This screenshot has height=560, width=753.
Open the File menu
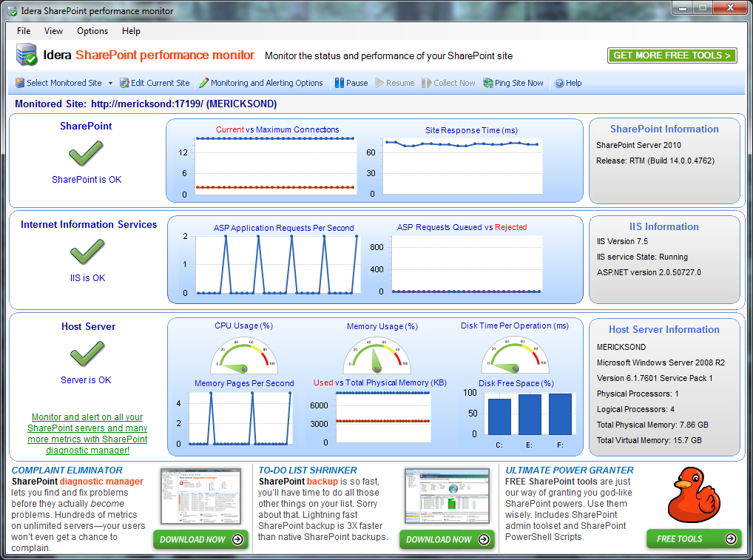click(x=24, y=31)
